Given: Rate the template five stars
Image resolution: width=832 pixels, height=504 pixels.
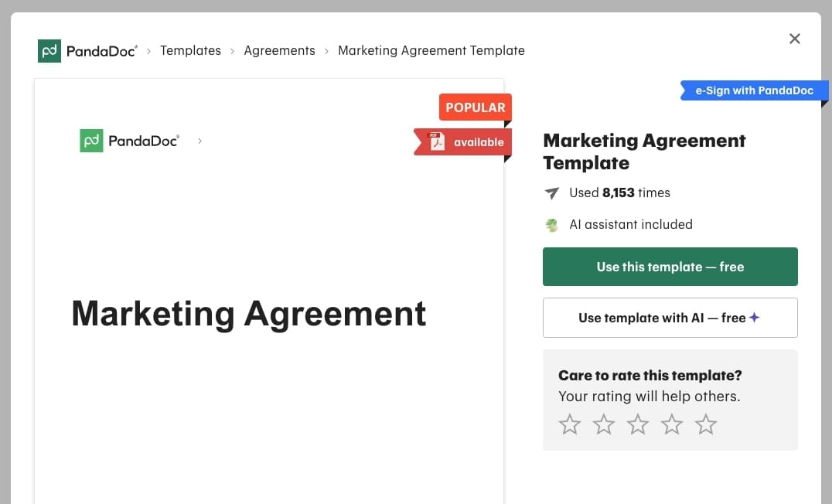Looking at the screenshot, I should 705,424.
